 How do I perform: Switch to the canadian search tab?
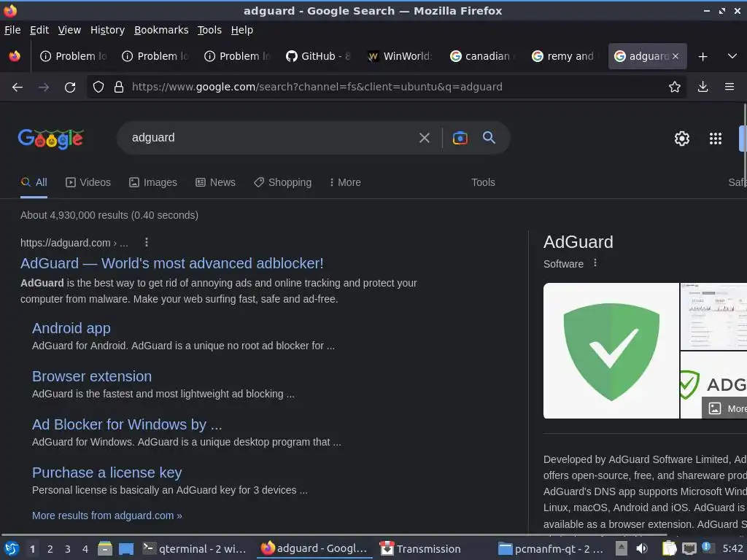point(482,56)
